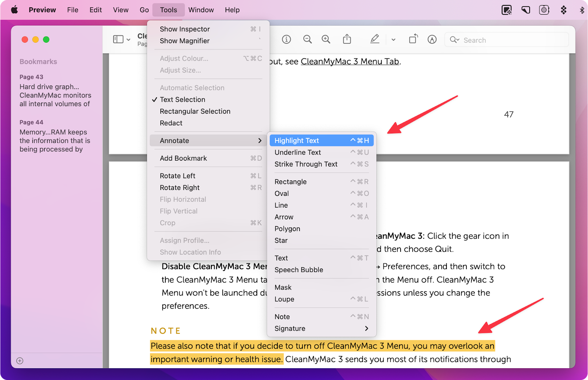The width and height of the screenshot is (588, 380).
Task: Choose Rotate Left
Action: point(208,176)
